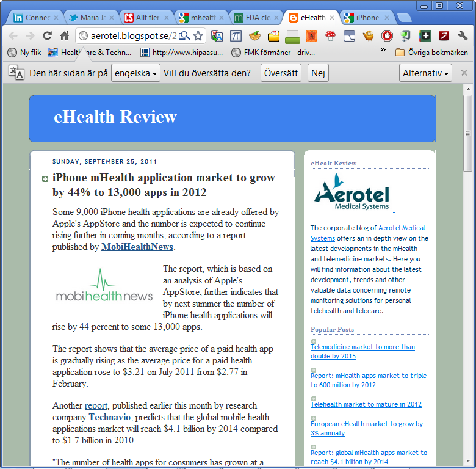Bookmark this page with the star icon

[x=198, y=36]
